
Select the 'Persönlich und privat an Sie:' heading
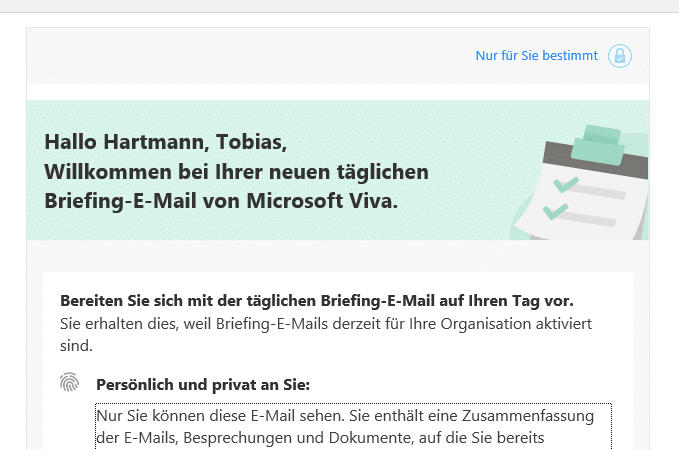click(x=203, y=384)
